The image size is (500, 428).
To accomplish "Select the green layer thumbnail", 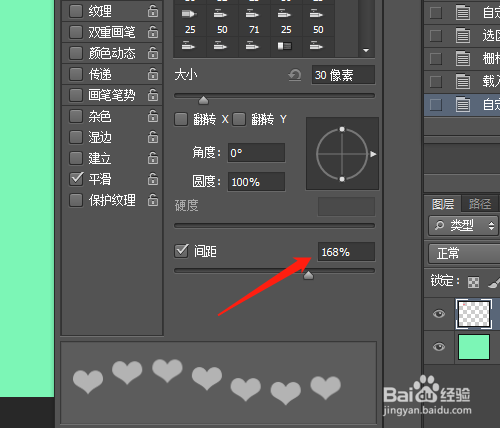I will coord(474,347).
